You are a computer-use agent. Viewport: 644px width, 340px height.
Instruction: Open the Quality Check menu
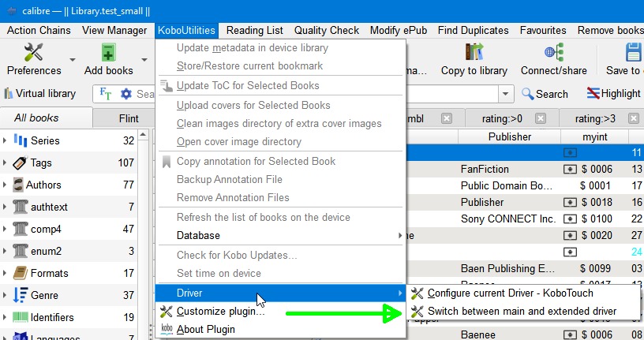click(x=327, y=31)
